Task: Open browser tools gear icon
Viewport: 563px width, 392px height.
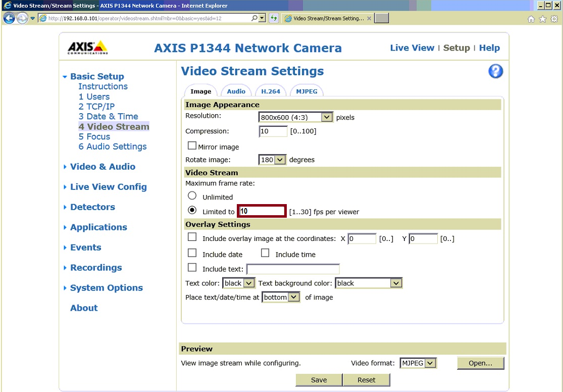Action: (x=554, y=19)
